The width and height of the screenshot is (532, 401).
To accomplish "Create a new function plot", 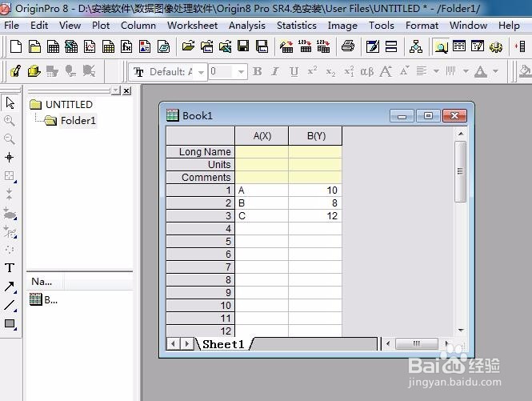I will [126, 46].
